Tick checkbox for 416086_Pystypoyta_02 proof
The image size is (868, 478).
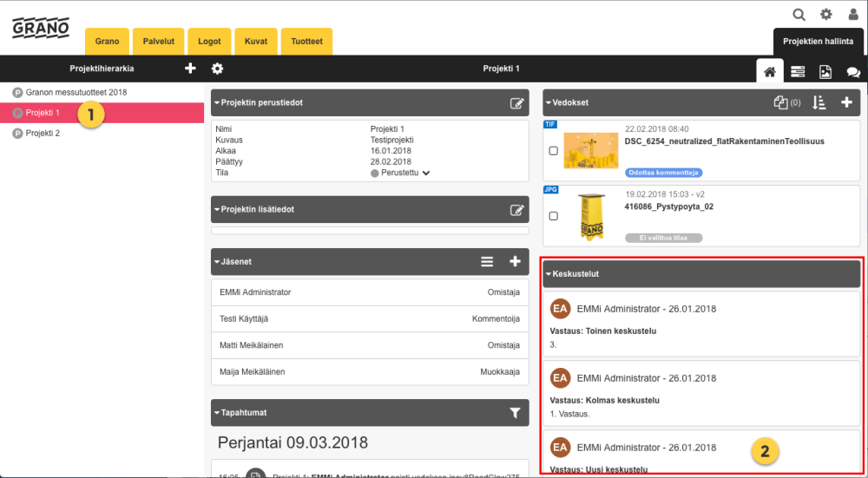pos(553,216)
